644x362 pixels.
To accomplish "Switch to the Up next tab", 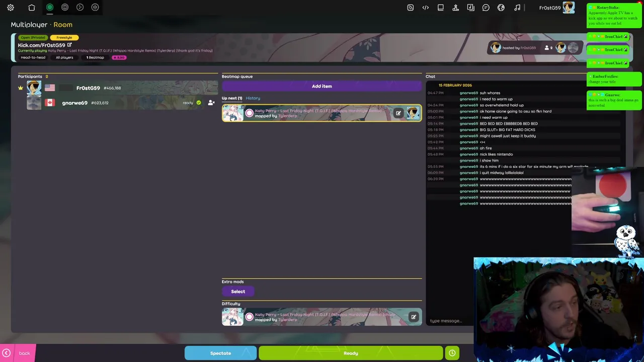I will (232, 98).
